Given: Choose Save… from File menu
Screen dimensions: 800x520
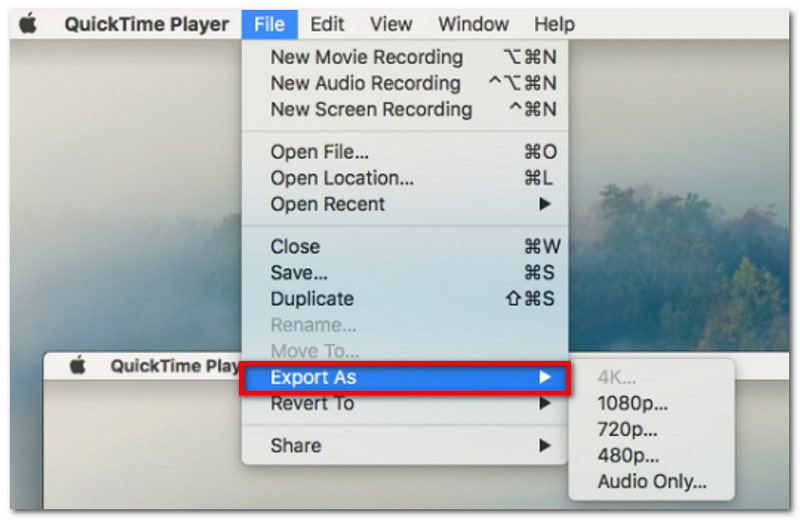Looking at the screenshot, I should pos(405,273).
